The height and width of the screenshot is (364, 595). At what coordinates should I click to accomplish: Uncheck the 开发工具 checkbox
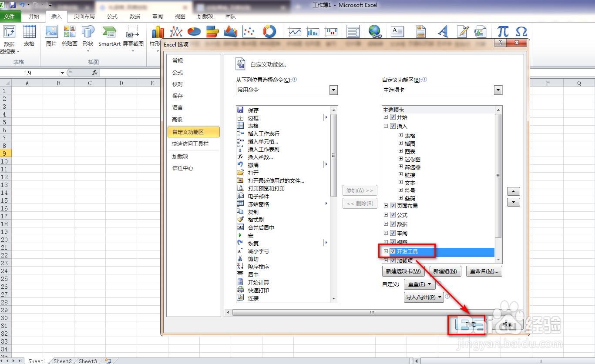(x=393, y=251)
